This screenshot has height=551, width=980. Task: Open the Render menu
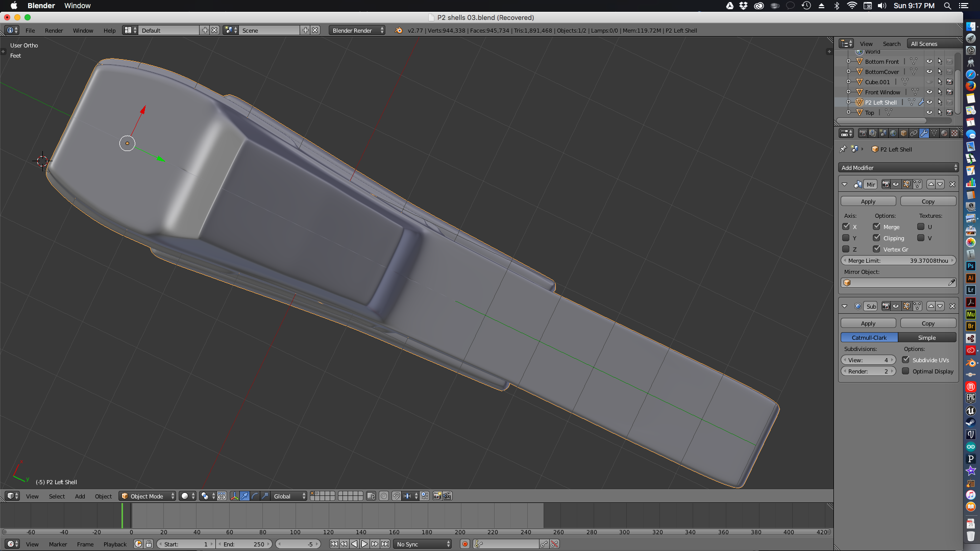(54, 30)
